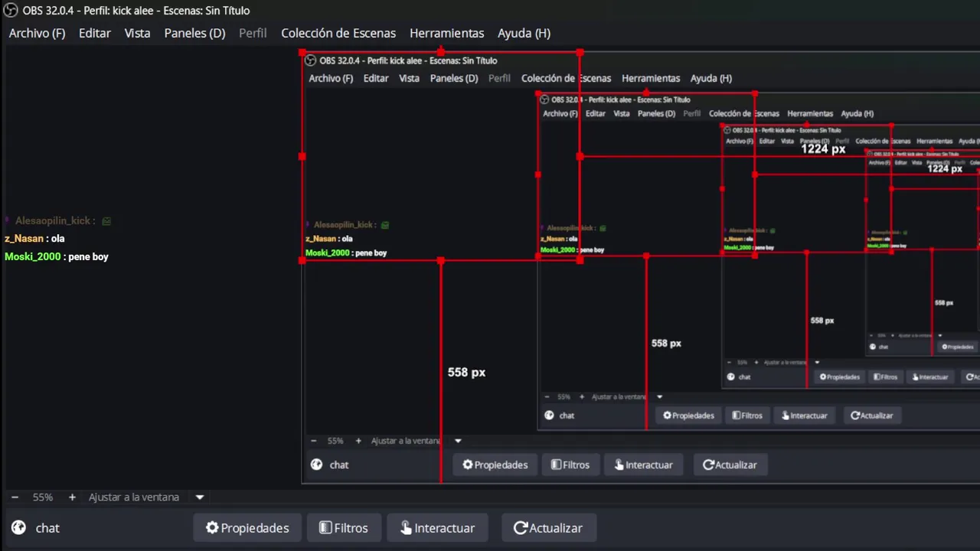Open the Herramientas menu in main window
The height and width of the screenshot is (551, 980).
click(446, 33)
